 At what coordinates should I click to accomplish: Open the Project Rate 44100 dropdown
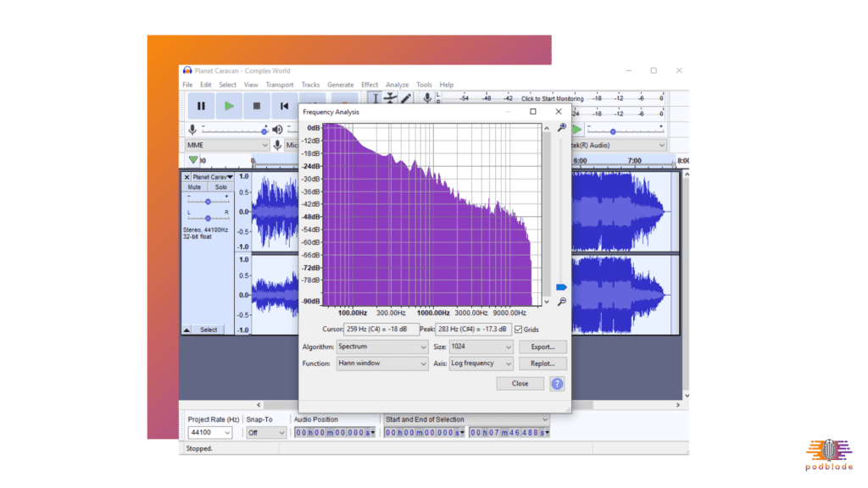pos(210,433)
